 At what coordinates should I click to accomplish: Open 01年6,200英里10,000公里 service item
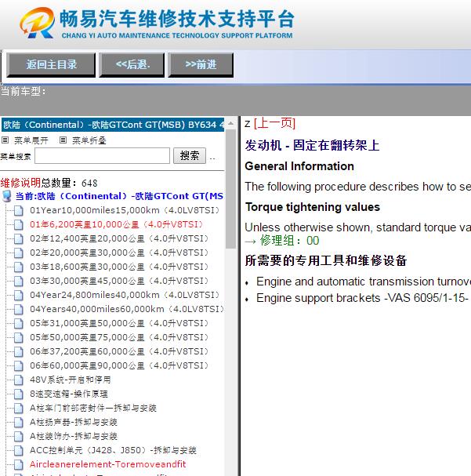[116, 224]
